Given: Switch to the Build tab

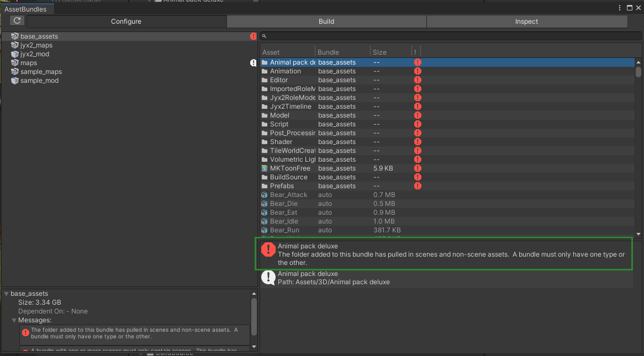Looking at the screenshot, I should tap(326, 21).
